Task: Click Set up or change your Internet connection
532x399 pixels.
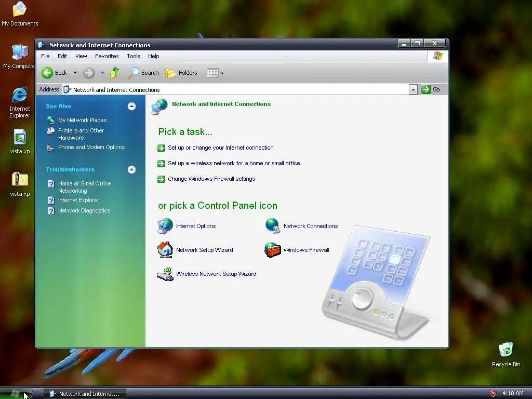Action: pos(220,148)
